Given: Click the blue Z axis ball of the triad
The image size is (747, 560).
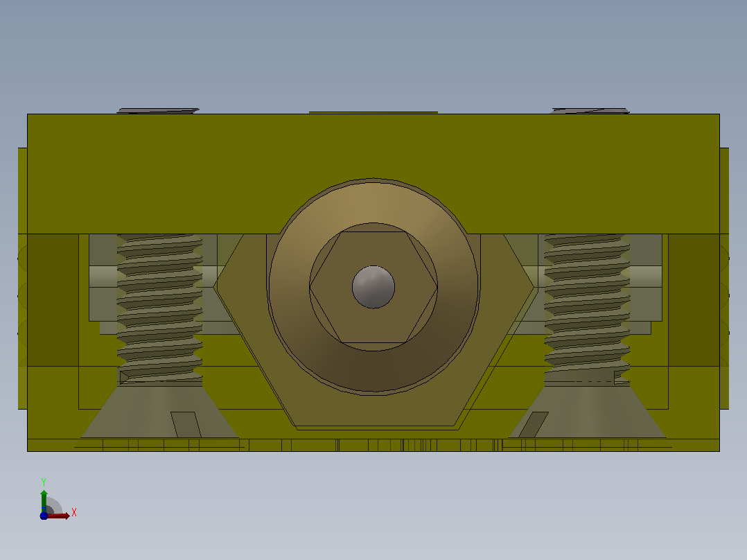Looking at the screenshot, I should point(44,516).
